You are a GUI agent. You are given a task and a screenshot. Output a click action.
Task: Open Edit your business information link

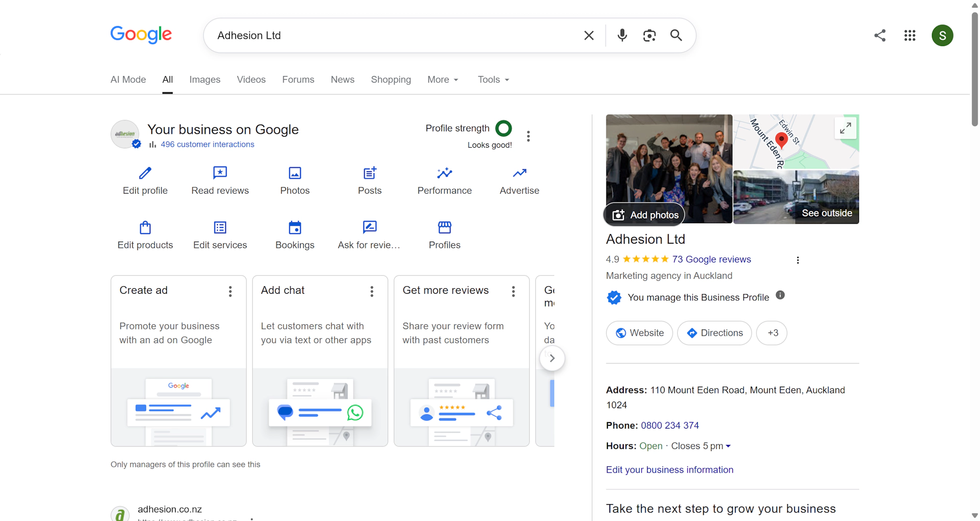[x=670, y=470]
